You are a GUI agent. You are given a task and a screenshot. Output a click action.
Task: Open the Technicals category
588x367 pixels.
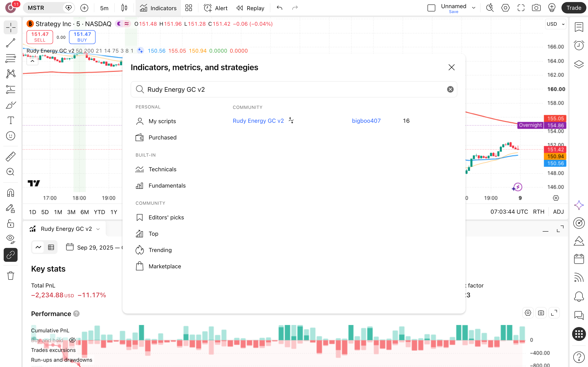tap(163, 169)
